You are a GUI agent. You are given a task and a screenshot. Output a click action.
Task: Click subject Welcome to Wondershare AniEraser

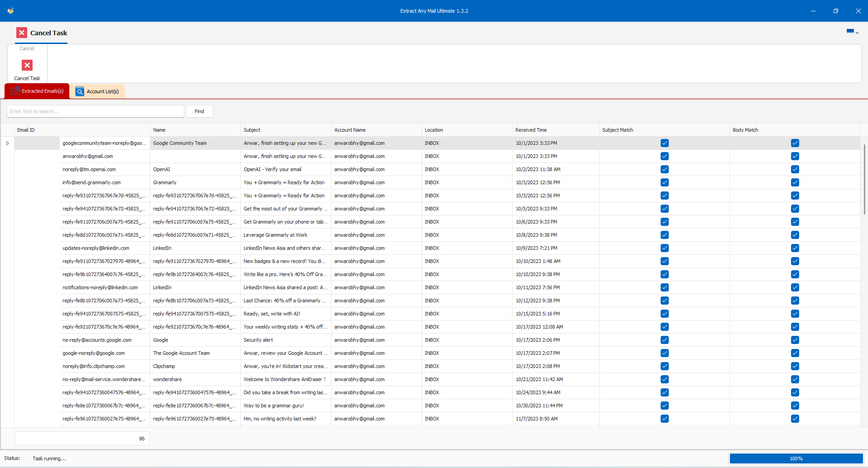285,379
